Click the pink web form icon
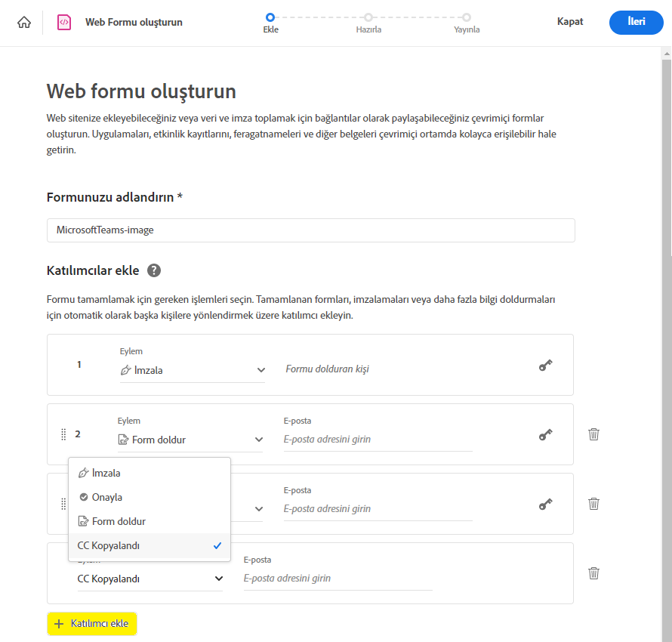Viewport: 672px width, 642px height. (x=64, y=22)
